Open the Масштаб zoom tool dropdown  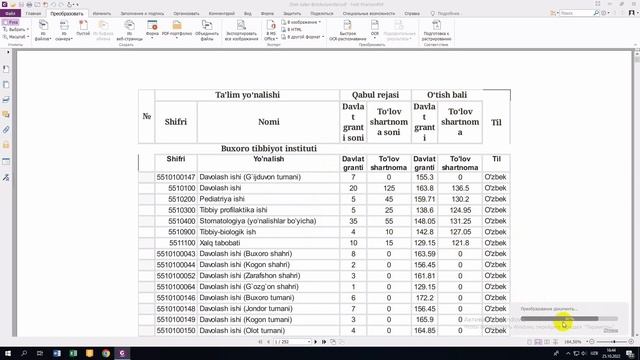[x=16, y=37]
